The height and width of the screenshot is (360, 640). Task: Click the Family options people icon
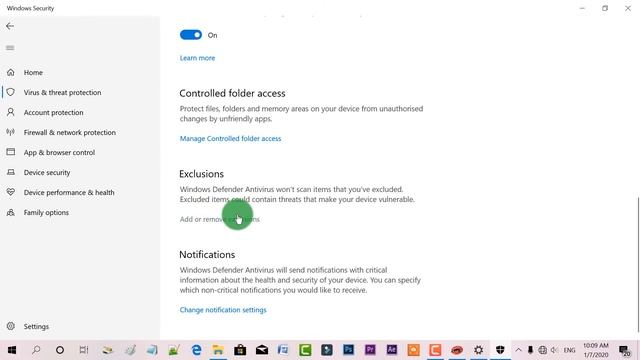(11, 212)
